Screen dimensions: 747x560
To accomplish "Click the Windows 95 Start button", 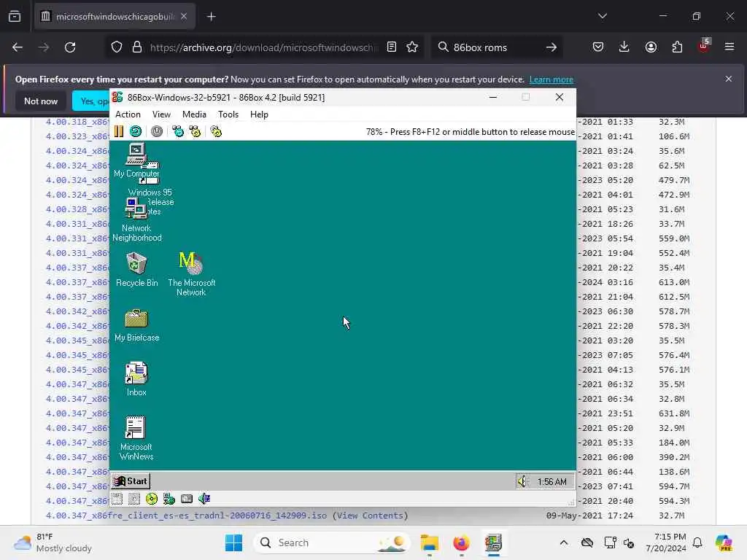I will click(131, 481).
